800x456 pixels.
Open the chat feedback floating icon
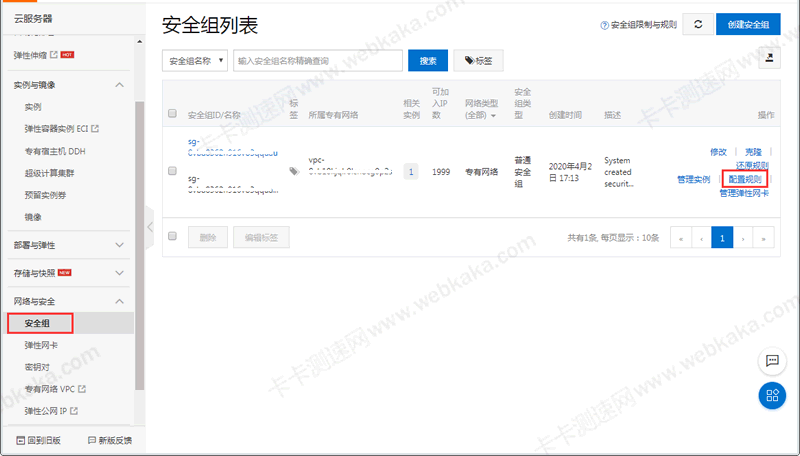pyautogui.click(x=772, y=361)
